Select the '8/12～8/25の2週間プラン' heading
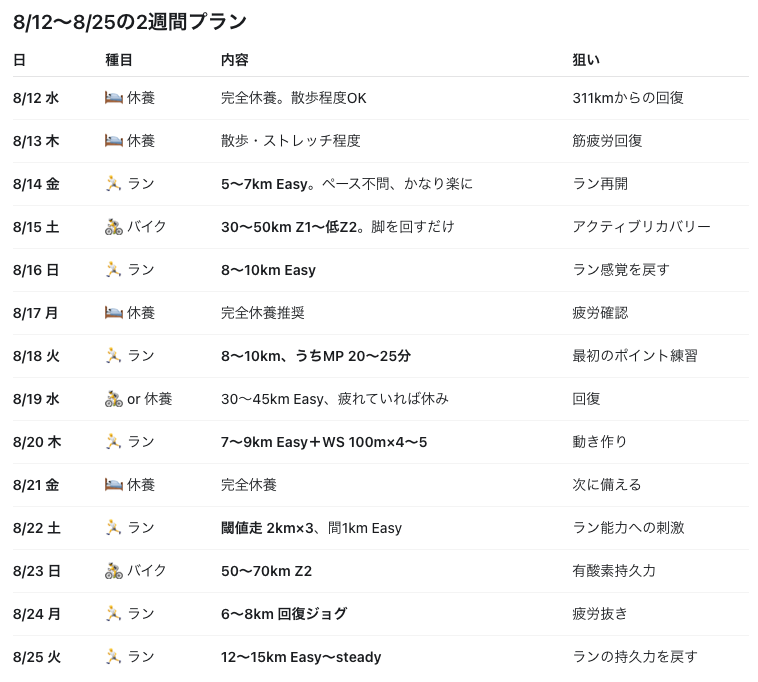 coord(130,22)
